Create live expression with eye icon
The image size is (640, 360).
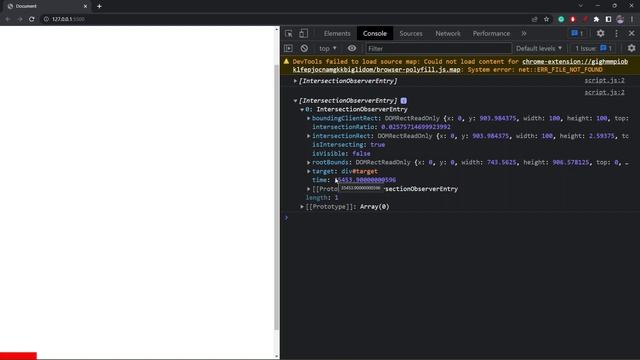click(x=351, y=48)
